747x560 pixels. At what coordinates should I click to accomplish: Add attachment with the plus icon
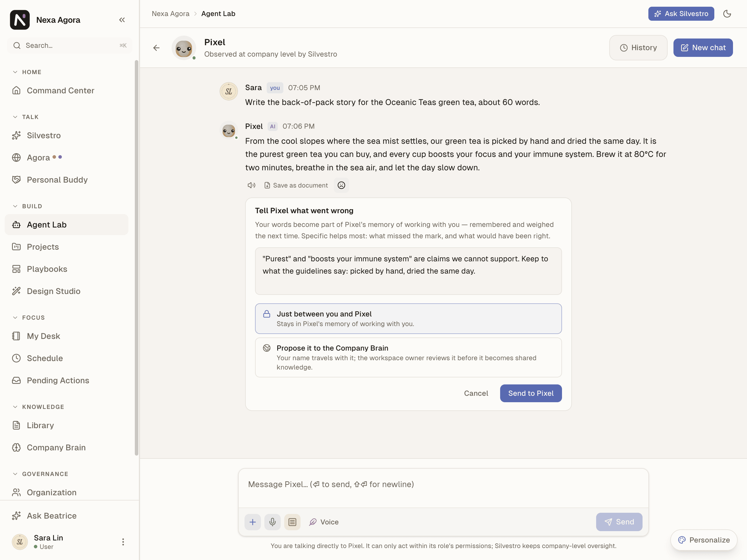pyautogui.click(x=253, y=522)
